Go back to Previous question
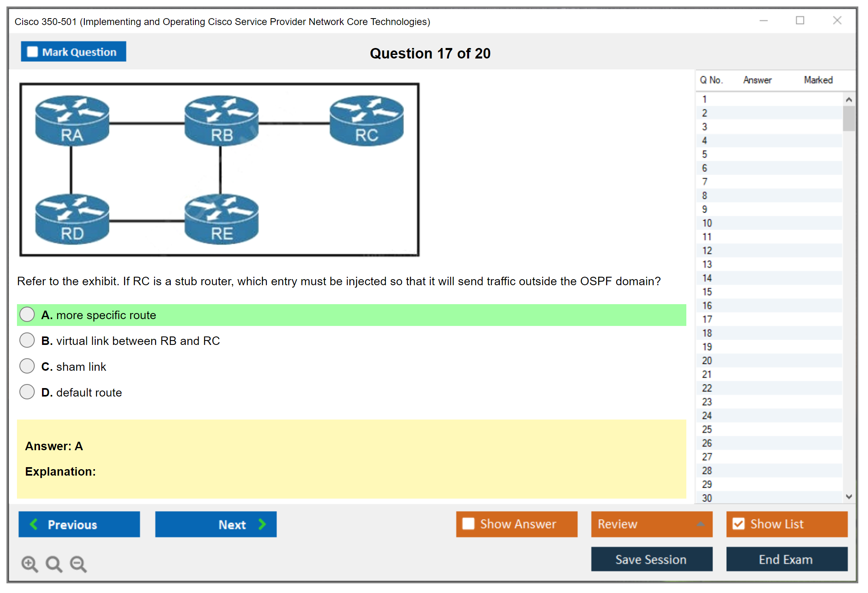Screen dimensions: 868x593 (79, 524)
